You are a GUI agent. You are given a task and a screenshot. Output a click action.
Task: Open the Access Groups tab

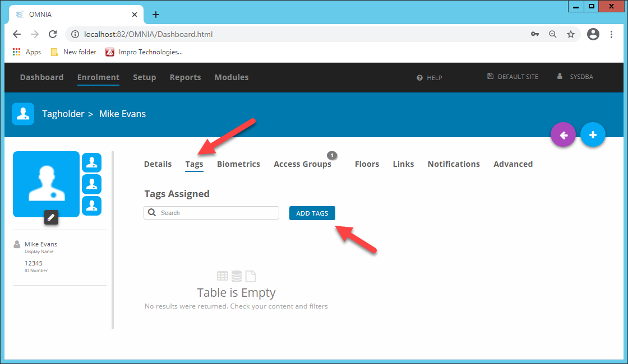tap(302, 164)
